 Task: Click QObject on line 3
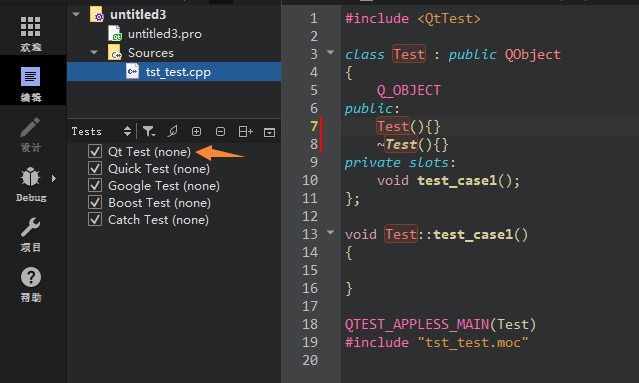tap(533, 55)
